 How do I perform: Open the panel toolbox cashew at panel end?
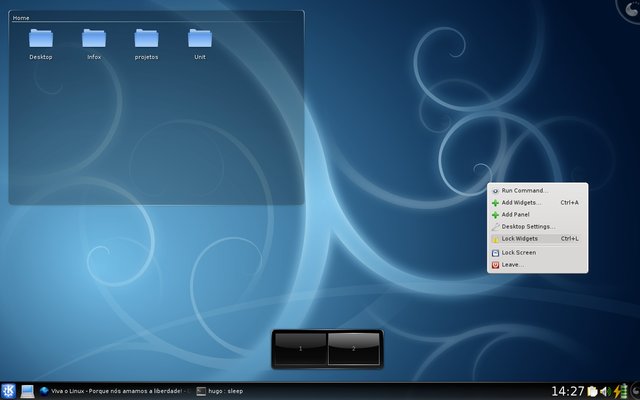pos(636,392)
